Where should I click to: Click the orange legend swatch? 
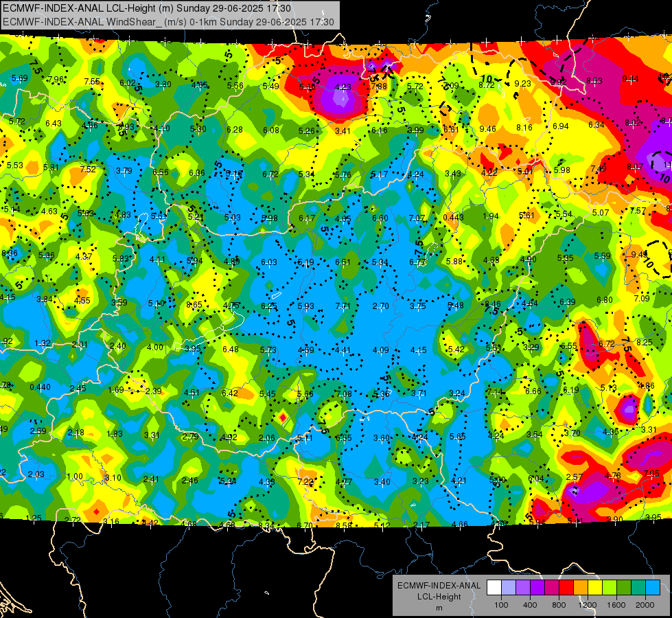(581, 588)
